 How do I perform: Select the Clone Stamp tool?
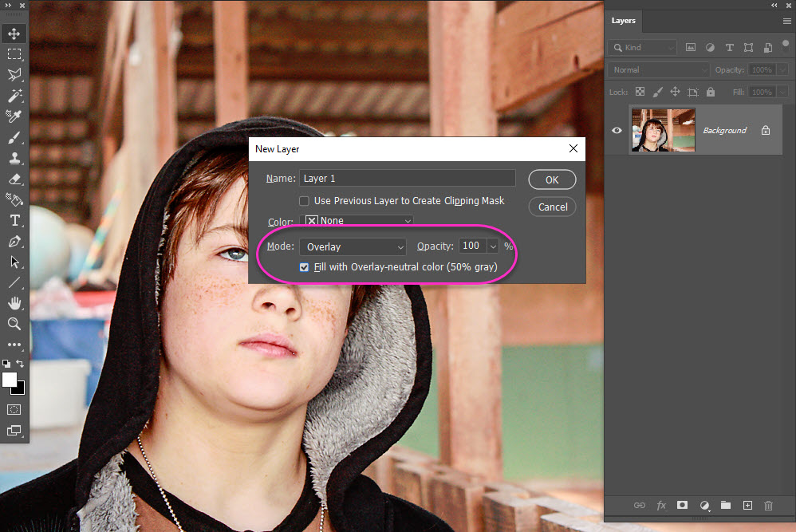point(14,158)
